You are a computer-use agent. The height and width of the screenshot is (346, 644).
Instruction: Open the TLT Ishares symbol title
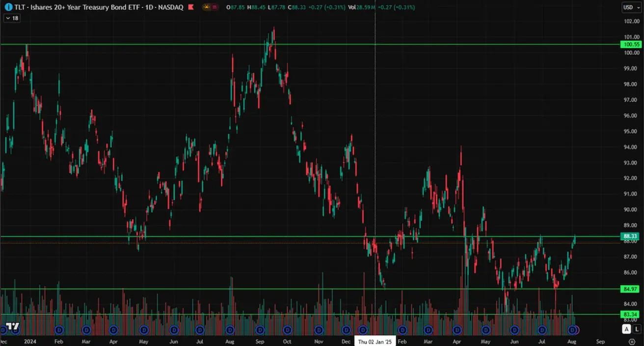(99, 7)
